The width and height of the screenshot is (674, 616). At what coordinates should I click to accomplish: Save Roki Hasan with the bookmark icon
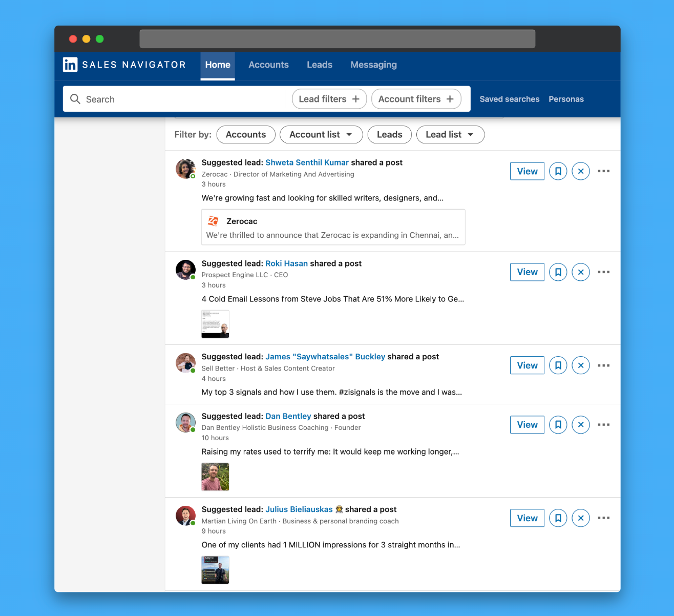point(558,272)
